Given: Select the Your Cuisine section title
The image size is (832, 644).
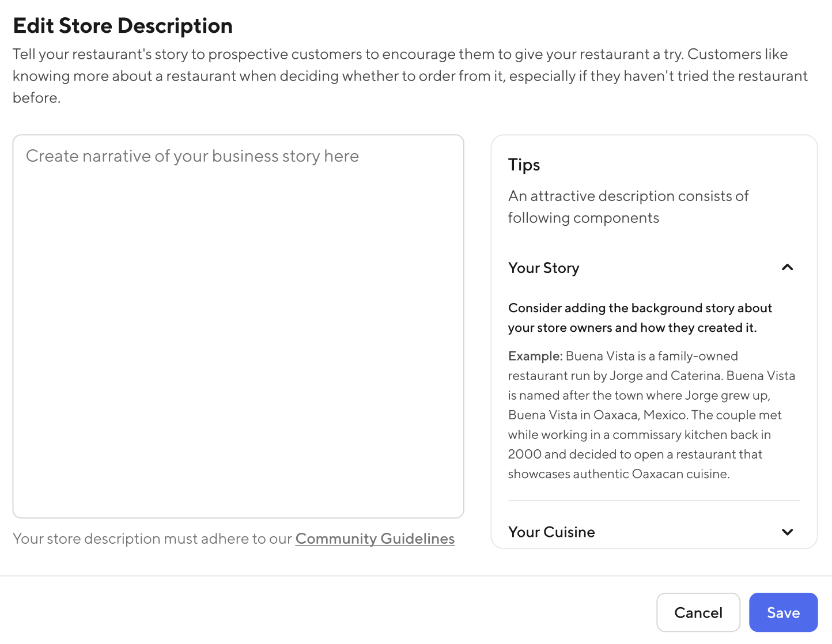Looking at the screenshot, I should pyautogui.click(x=551, y=532).
